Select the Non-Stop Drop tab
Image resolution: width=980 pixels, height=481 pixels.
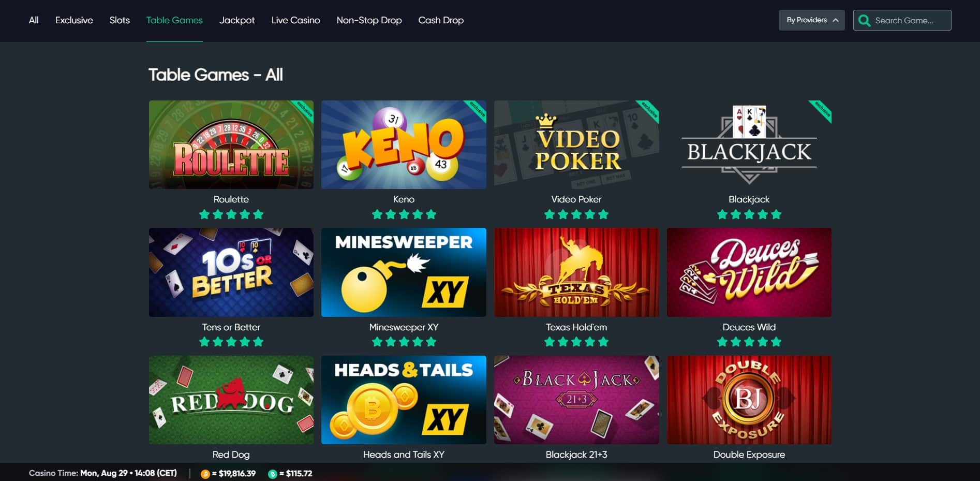click(369, 20)
